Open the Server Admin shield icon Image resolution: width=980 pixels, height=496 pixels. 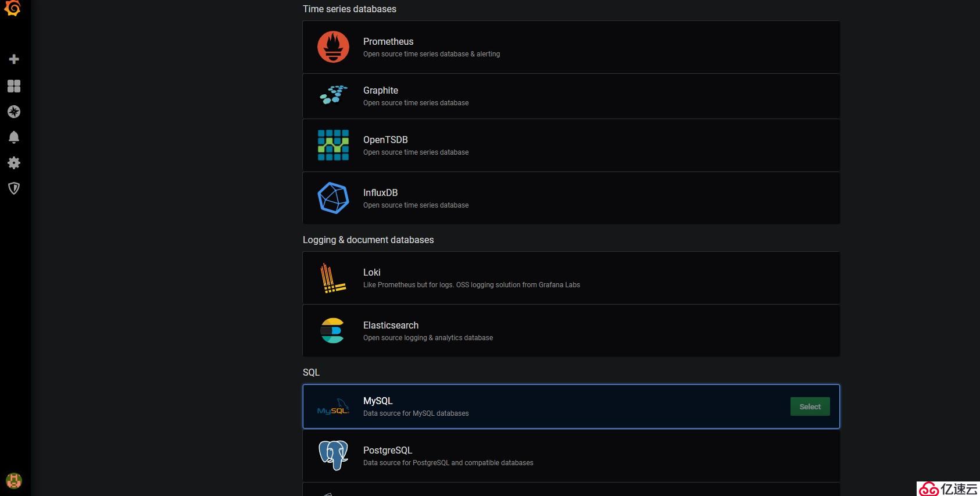(14, 188)
